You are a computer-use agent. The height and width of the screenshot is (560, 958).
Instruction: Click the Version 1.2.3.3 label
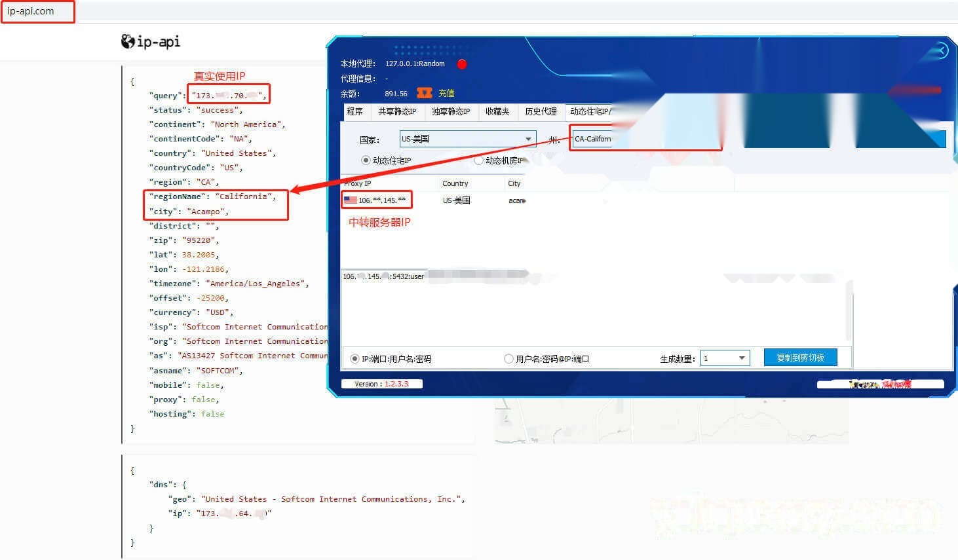381,384
